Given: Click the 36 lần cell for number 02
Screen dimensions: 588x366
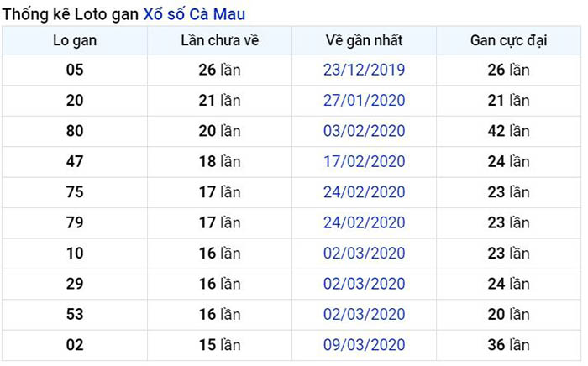Looking at the screenshot, I should pyautogui.click(x=509, y=345).
